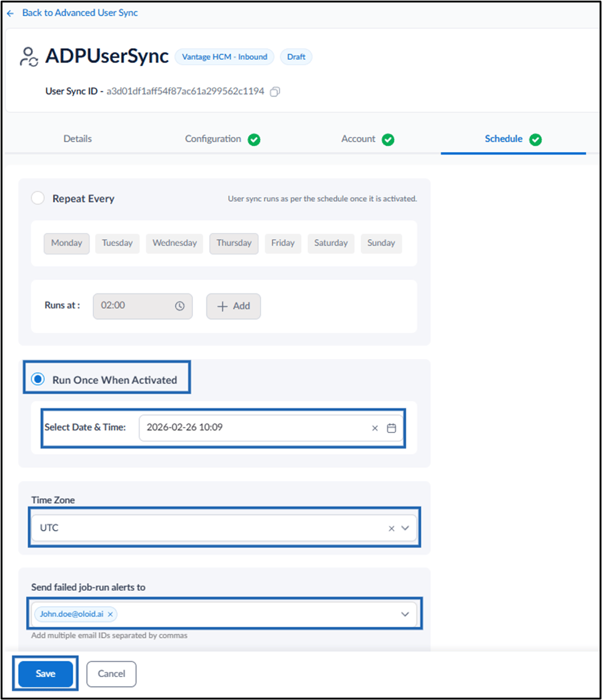Click the green check on Schedule tab
602x700 pixels.
pyautogui.click(x=535, y=139)
